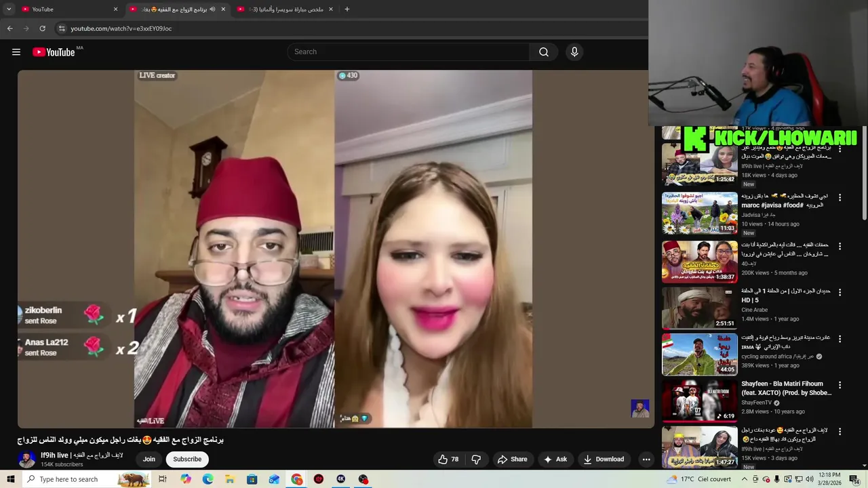Image resolution: width=868 pixels, height=488 pixels.
Task: Open the tab search dropdown arrow
Action: click(x=9, y=9)
